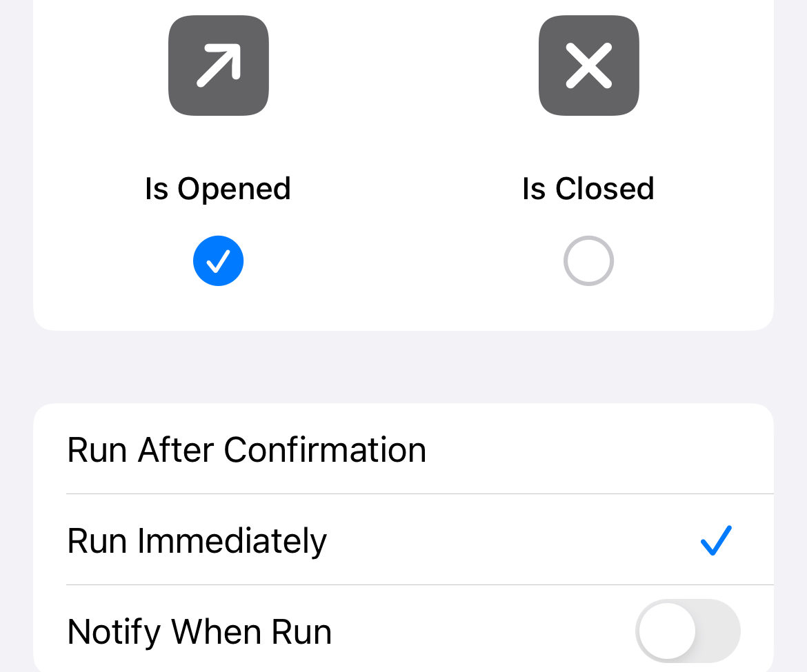Tap the white arrow pointing up-right
The image size is (807, 672).
click(x=219, y=65)
